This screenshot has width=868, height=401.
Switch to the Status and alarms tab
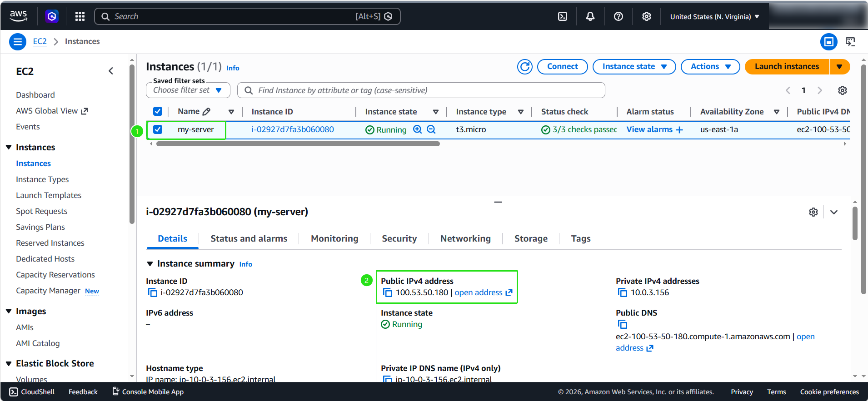[x=249, y=239]
